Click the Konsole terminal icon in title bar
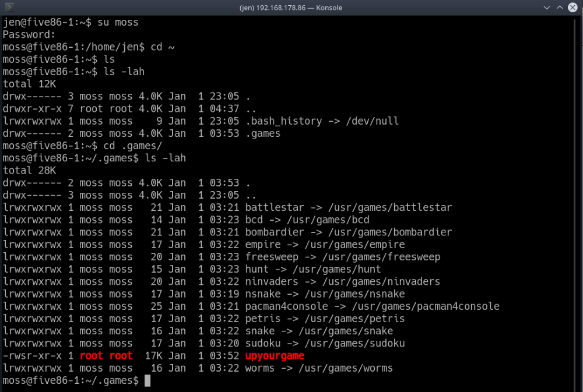Screen dimensions: 583x392 click(x=9, y=8)
